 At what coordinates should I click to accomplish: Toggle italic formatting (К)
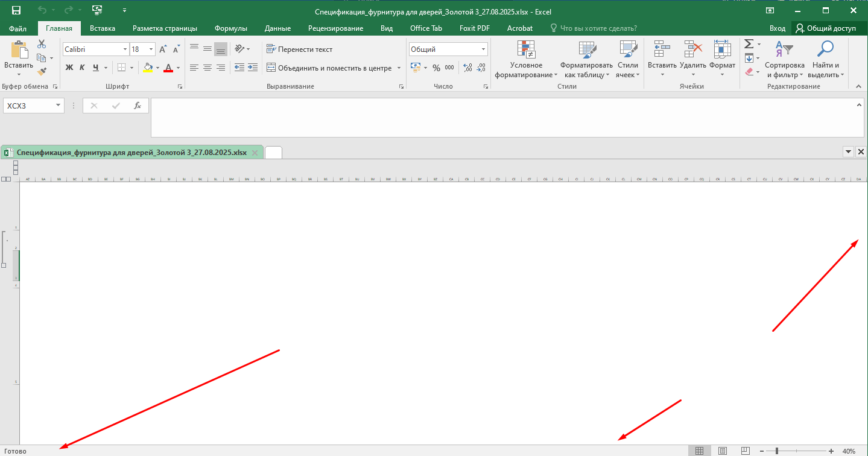pyautogui.click(x=82, y=68)
